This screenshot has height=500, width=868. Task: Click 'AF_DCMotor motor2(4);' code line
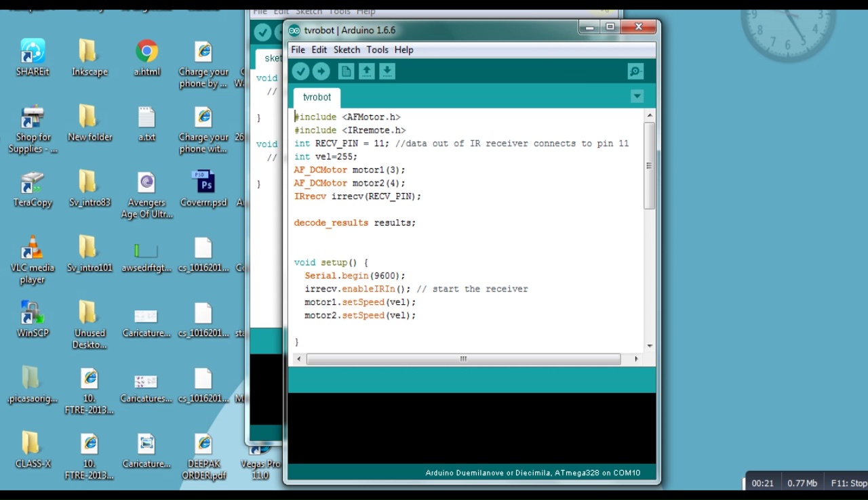tap(349, 183)
